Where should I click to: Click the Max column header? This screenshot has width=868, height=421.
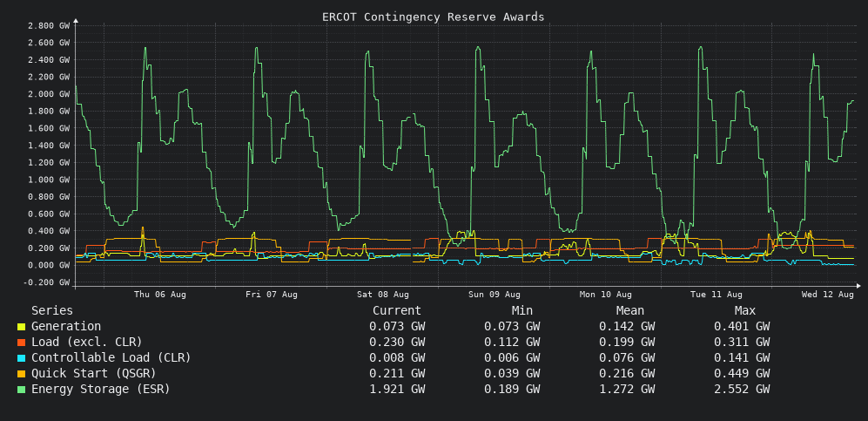pyautogui.click(x=745, y=311)
